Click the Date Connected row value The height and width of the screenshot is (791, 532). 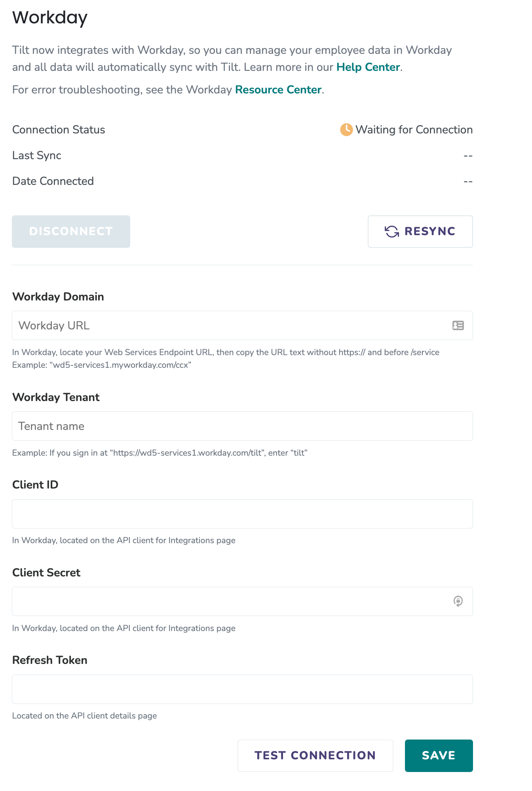point(468,181)
